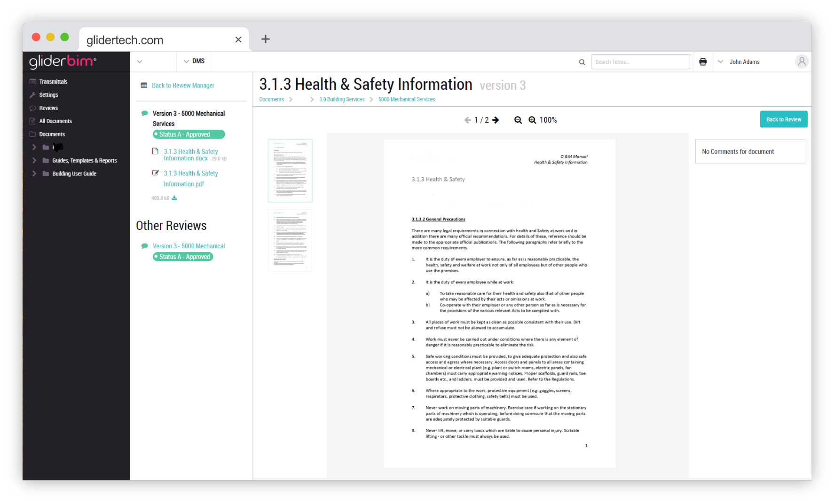Open the 3.1.3 Health & Safety Information.docx file
This screenshot has width=834, height=504.
point(190,155)
